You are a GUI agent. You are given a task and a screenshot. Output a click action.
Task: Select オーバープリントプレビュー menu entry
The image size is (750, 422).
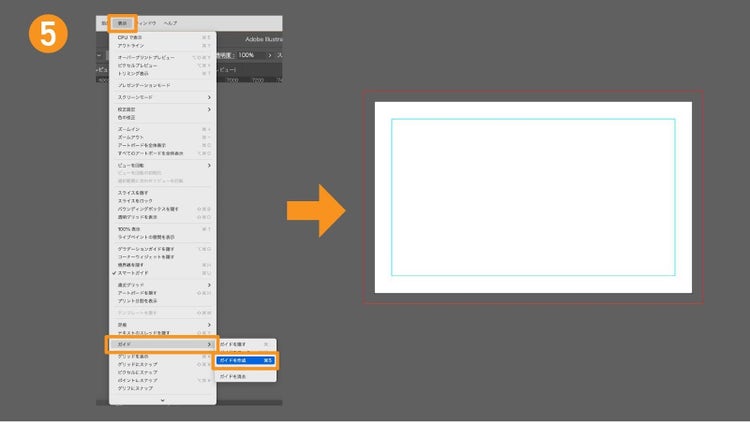163,57
